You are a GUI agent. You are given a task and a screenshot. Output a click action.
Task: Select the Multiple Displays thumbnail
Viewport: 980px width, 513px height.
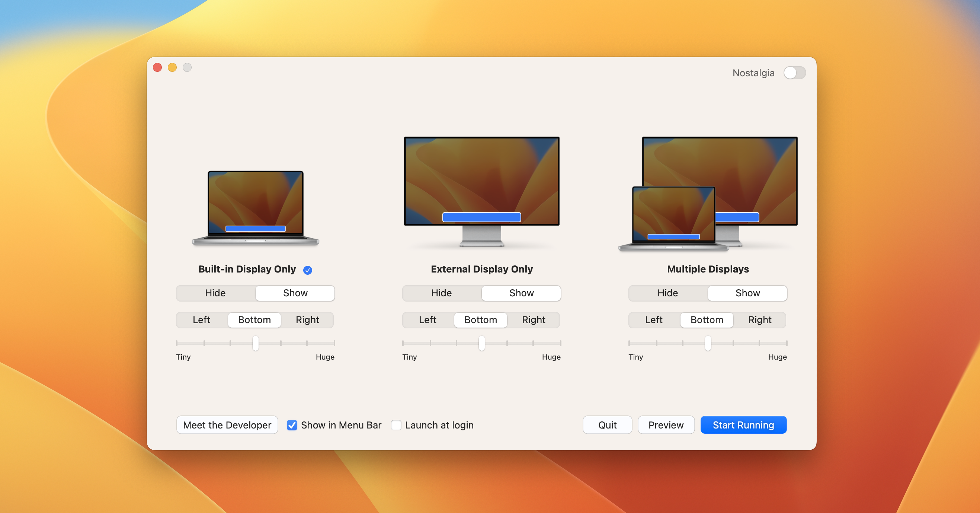point(708,194)
